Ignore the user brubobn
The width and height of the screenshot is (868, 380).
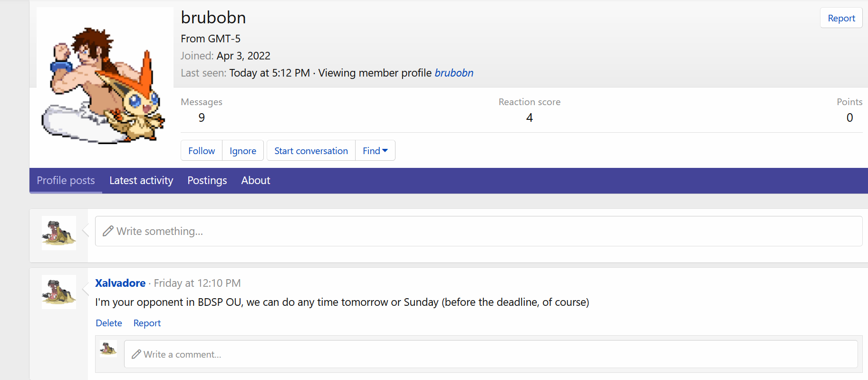pyautogui.click(x=243, y=151)
